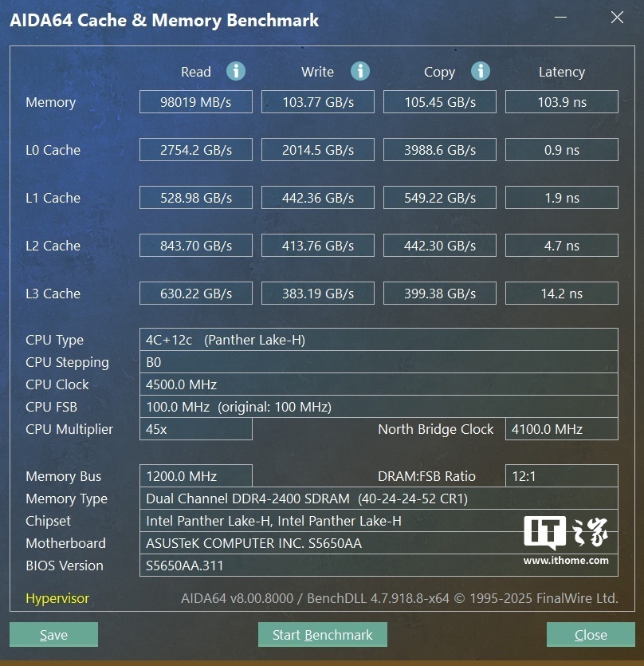Click the Close button

point(591,635)
